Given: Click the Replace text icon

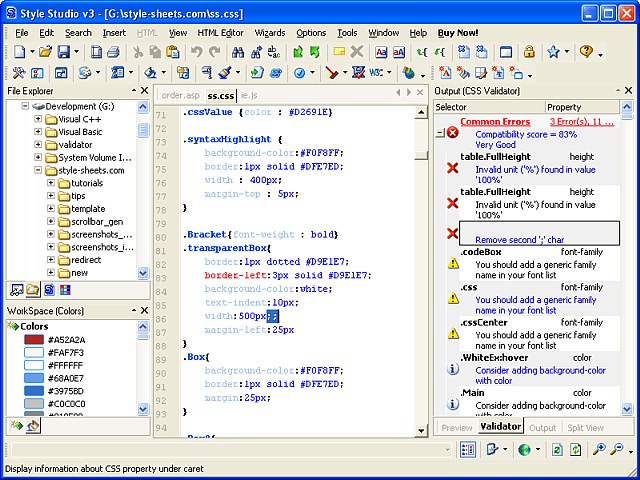Looking at the screenshot, I should pyautogui.click(x=274, y=52).
